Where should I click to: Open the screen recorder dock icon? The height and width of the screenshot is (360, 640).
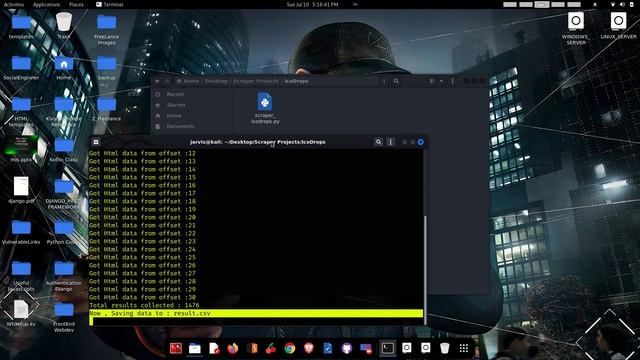366,348
